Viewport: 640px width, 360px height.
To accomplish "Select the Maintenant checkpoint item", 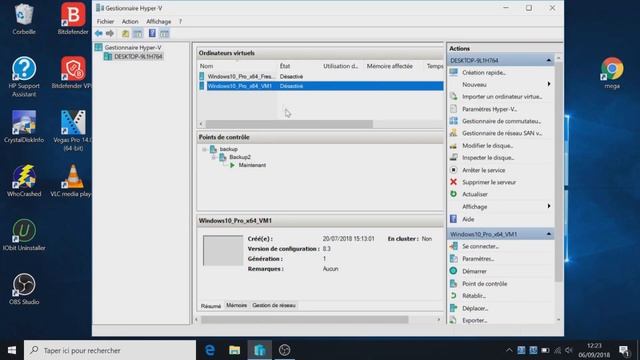I will pos(252,165).
